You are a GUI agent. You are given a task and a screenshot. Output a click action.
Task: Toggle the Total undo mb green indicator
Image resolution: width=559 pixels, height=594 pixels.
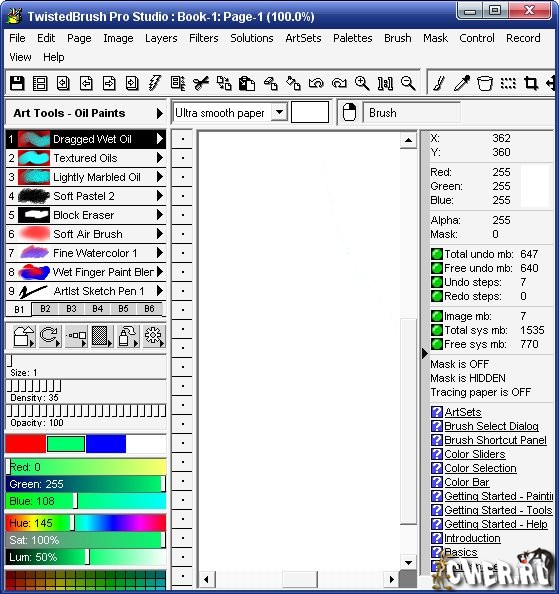[437, 254]
